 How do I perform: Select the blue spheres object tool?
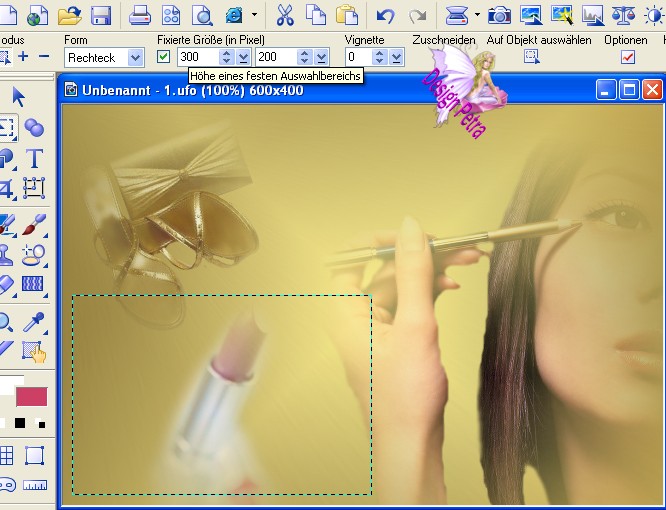pos(34,128)
